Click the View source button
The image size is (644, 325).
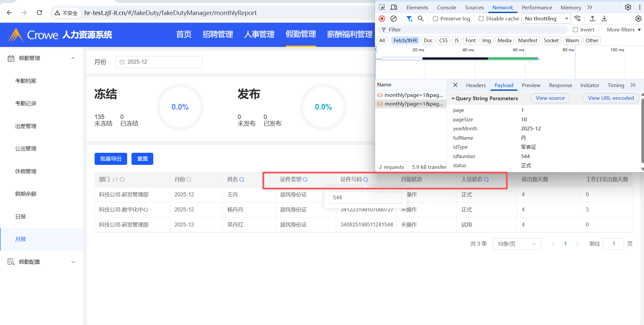tap(550, 98)
